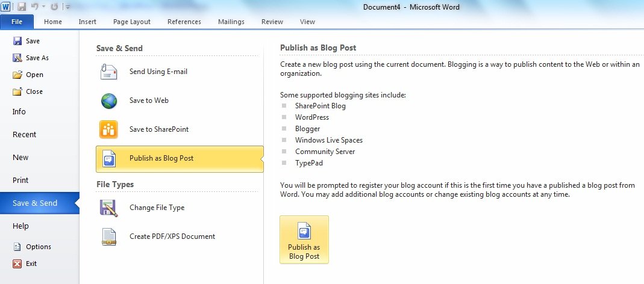
Task: Click the Undo icon in Quick Access Toolbar
Action: 35,7
